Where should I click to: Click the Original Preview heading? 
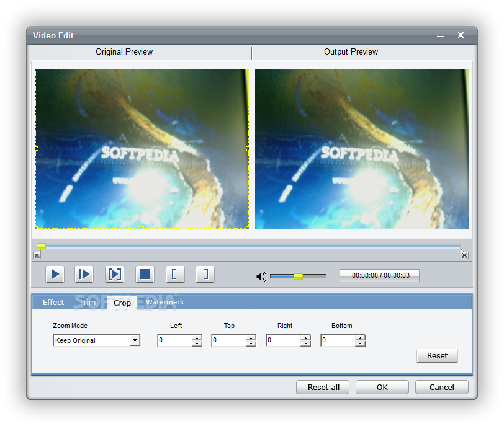(124, 51)
